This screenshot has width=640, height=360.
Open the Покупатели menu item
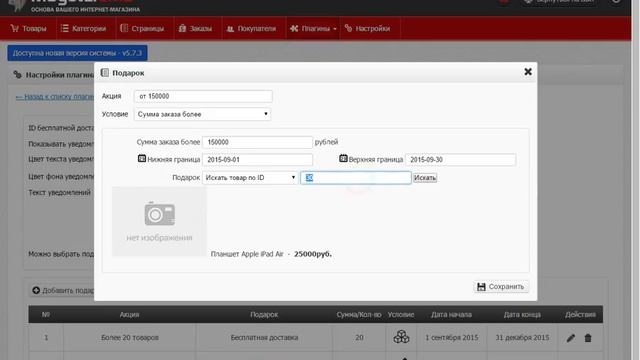point(251,28)
